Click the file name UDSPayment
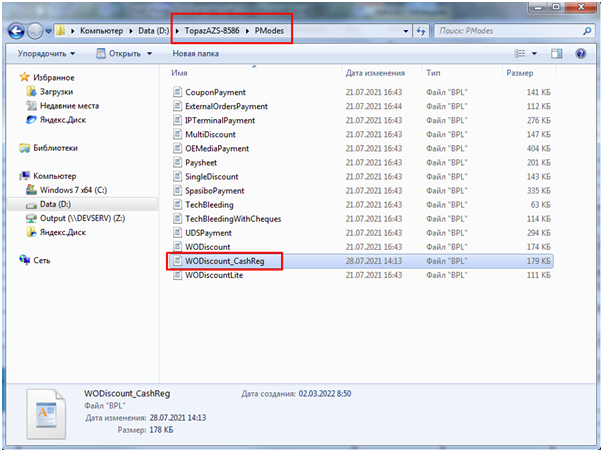Image resolution: width=603 pixels, height=452 pixels. click(x=208, y=233)
